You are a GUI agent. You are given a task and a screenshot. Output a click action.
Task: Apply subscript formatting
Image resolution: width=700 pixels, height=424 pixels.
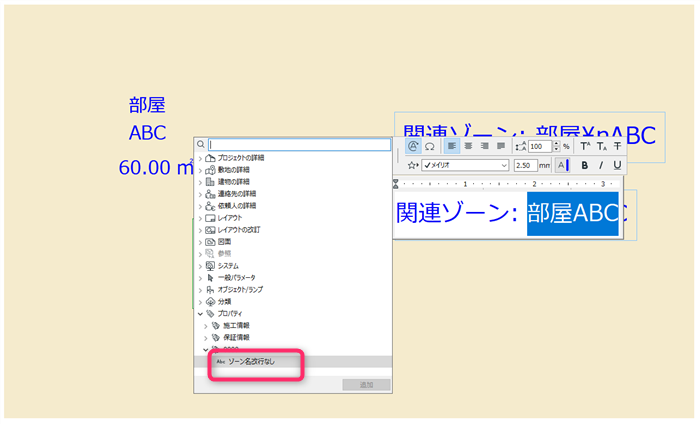[x=602, y=146]
